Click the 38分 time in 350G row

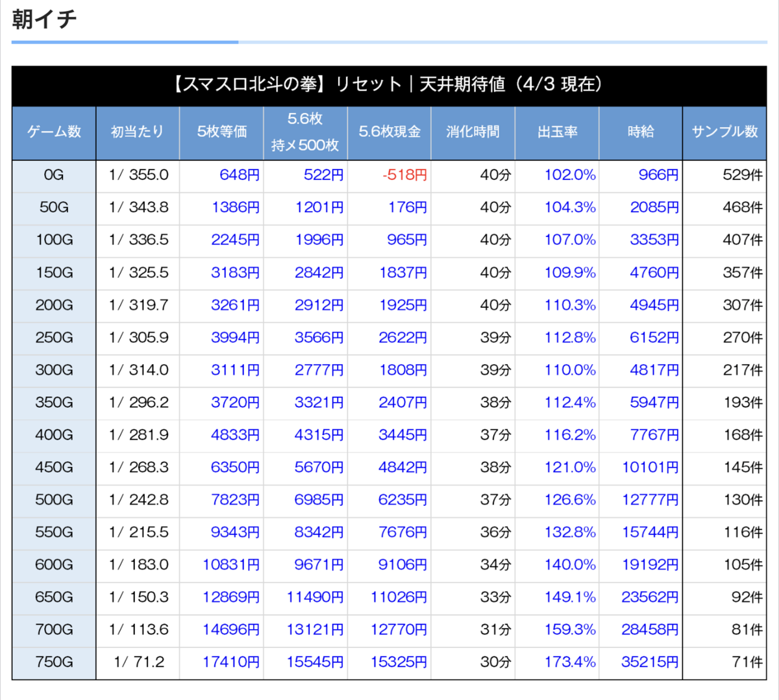495,403
